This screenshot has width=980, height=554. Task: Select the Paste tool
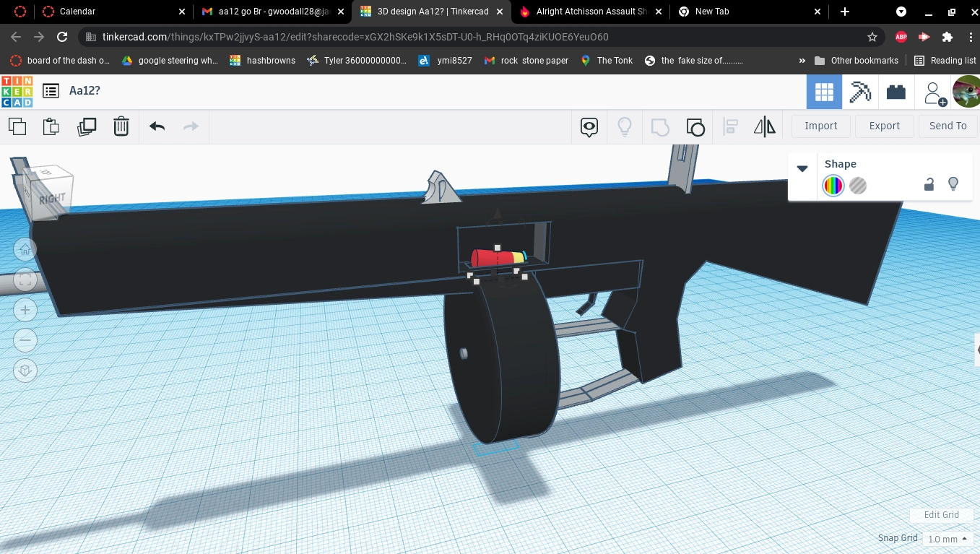(x=51, y=126)
